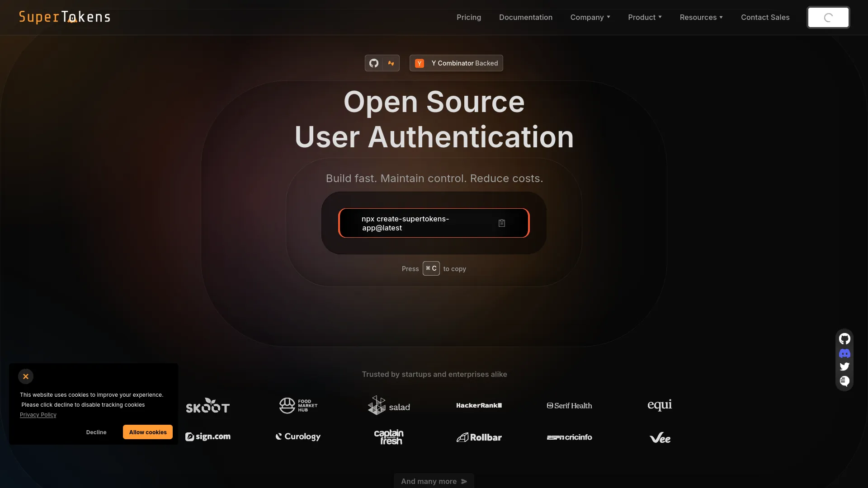Open Discord from the right side floating bar
Screen dimensions: 868x488
(844, 353)
